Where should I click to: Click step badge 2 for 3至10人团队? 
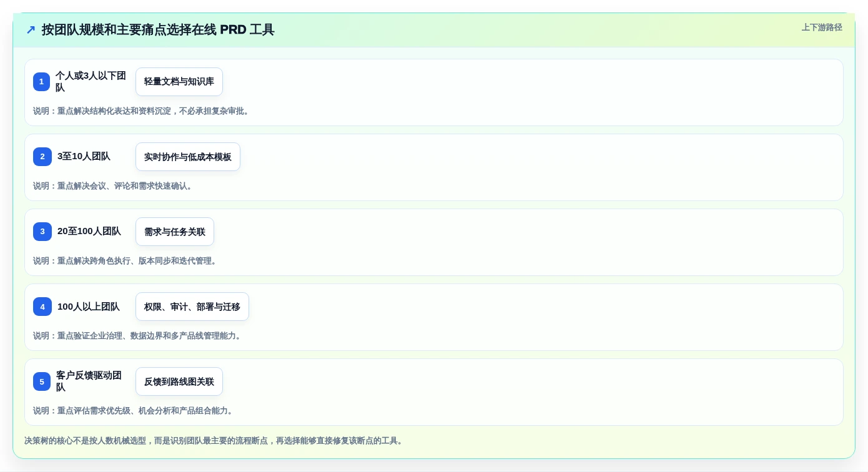[42, 157]
